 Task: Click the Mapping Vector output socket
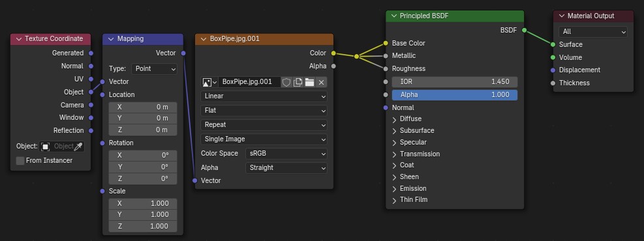click(183, 53)
